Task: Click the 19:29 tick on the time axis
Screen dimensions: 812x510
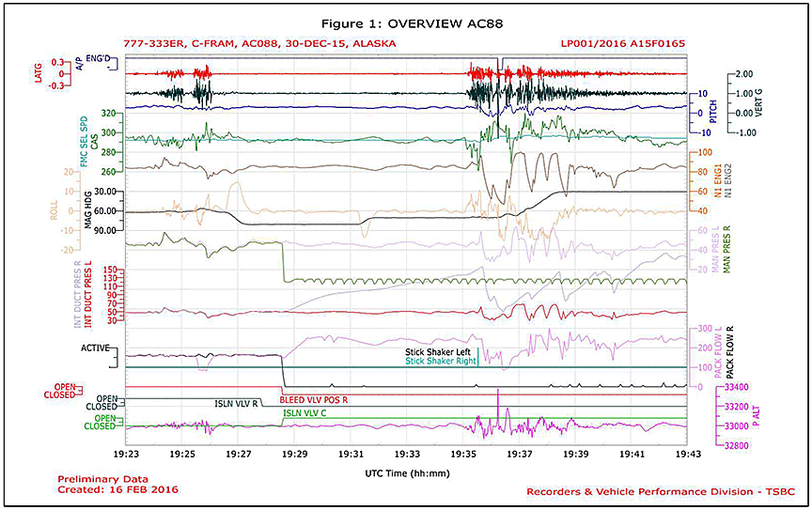Action: [295, 454]
